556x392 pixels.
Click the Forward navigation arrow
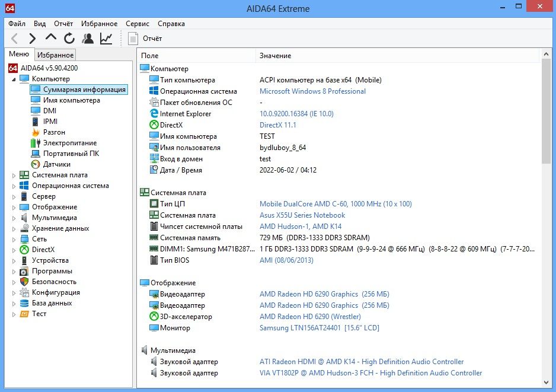click(32, 39)
